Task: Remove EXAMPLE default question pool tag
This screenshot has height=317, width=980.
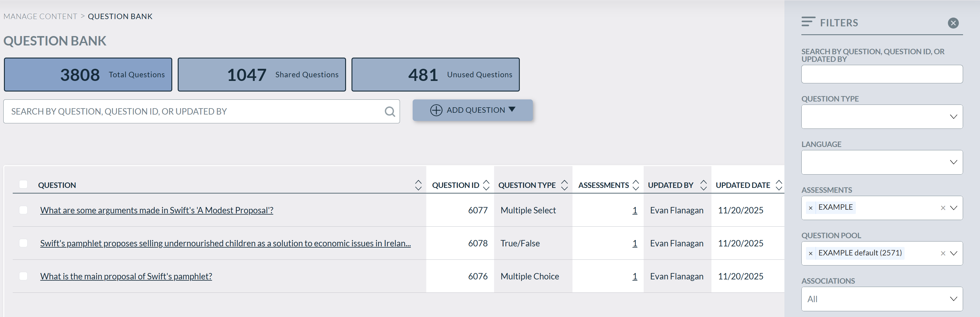Action: (810, 253)
